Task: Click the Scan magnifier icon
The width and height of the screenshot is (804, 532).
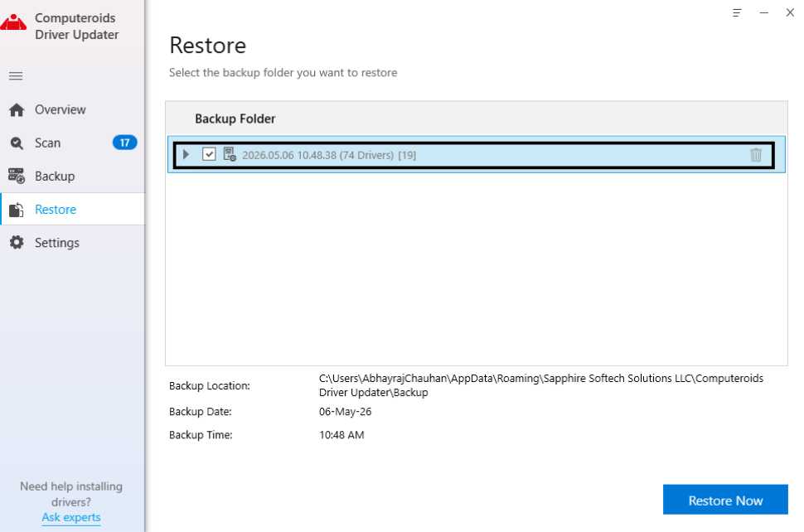Action: point(17,143)
